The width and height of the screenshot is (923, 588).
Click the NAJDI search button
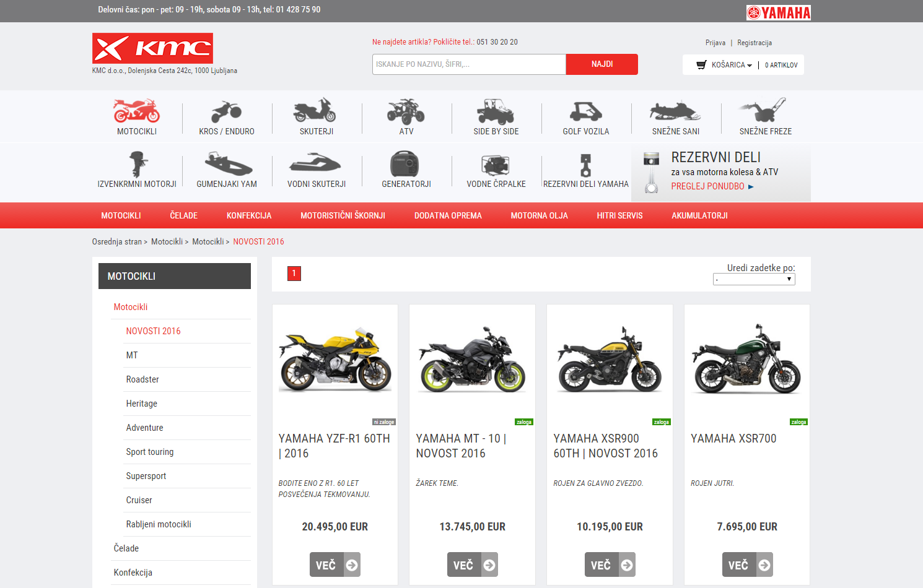(x=601, y=64)
